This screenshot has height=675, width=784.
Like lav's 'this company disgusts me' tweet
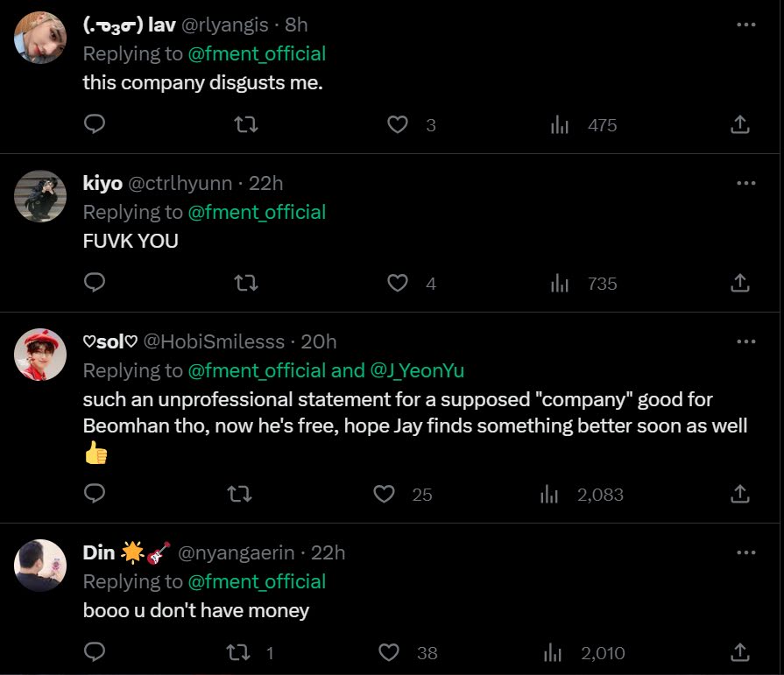(x=398, y=125)
